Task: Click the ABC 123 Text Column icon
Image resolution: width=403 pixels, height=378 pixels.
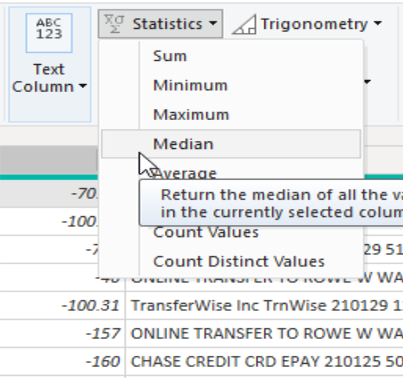Action: point(49,33)
